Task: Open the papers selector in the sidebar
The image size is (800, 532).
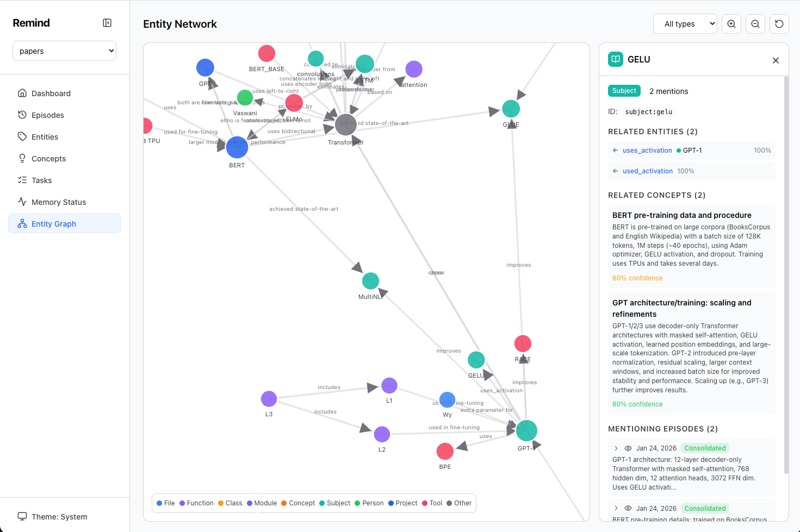Action: click(x=64, y=51)
